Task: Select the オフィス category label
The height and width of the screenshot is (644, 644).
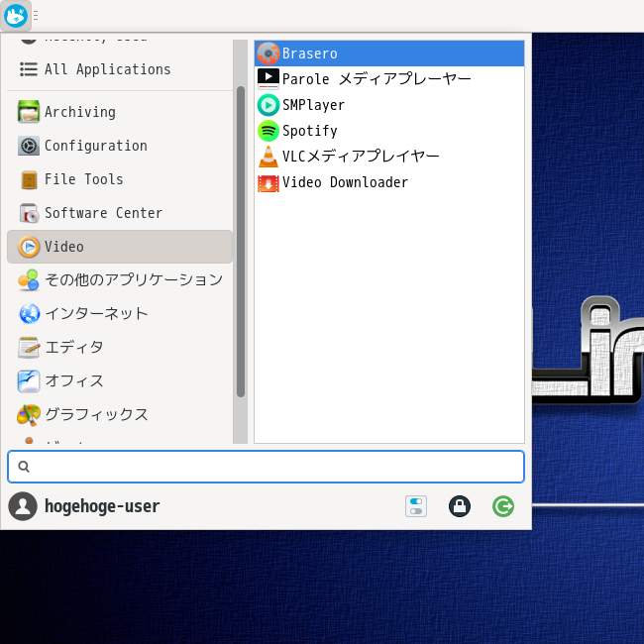Action: pos(74,381)
